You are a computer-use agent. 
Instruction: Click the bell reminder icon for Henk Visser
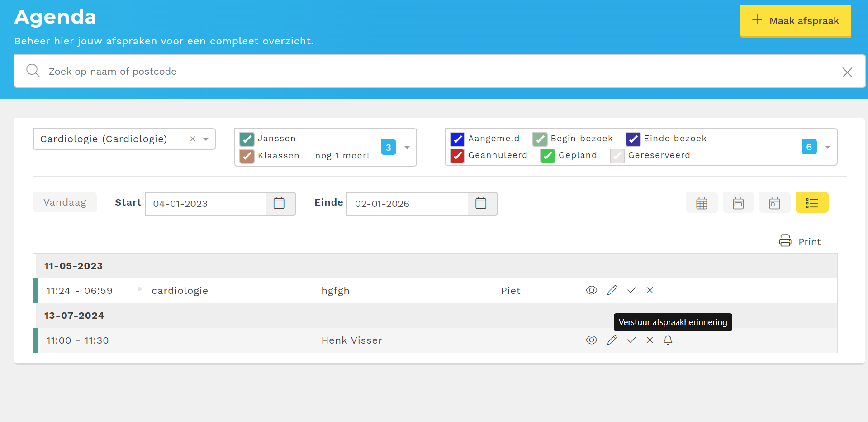pyautogui.click(x=668, y=340)
